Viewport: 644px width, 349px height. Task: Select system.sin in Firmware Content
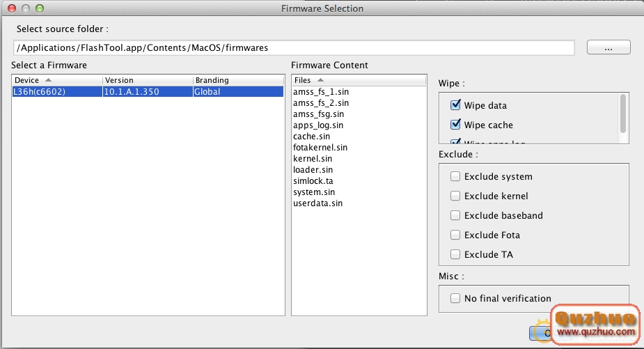(x=314, y=192)
